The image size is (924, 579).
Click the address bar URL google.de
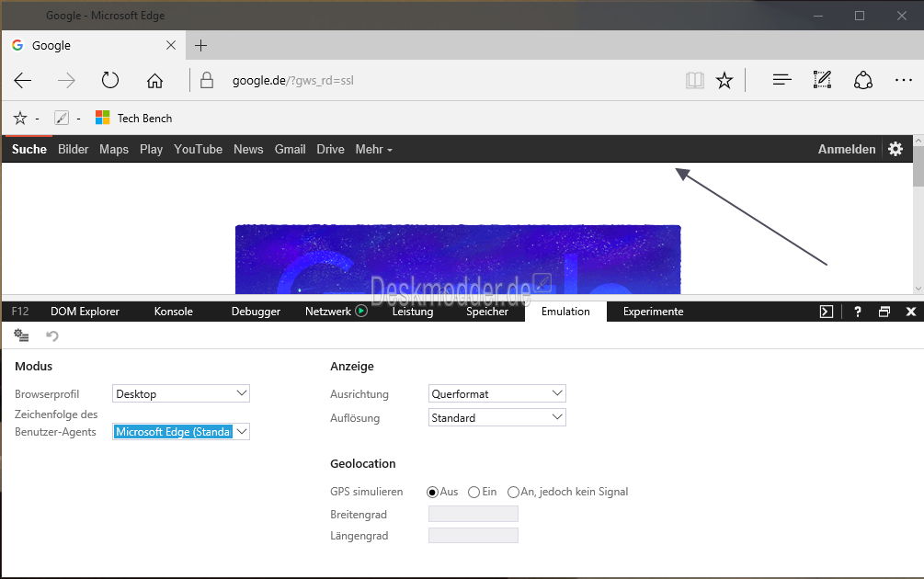[x=293, y=81]
